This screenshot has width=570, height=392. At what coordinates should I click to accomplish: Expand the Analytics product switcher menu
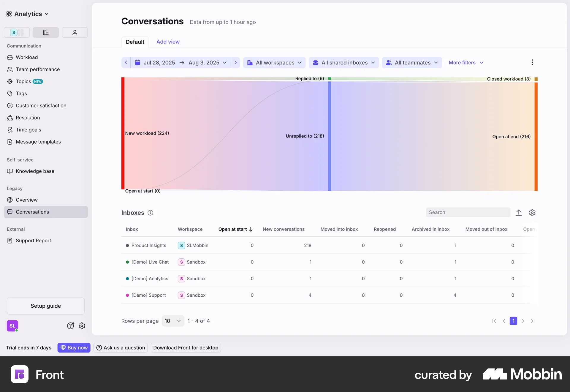[x=27, y=14]
